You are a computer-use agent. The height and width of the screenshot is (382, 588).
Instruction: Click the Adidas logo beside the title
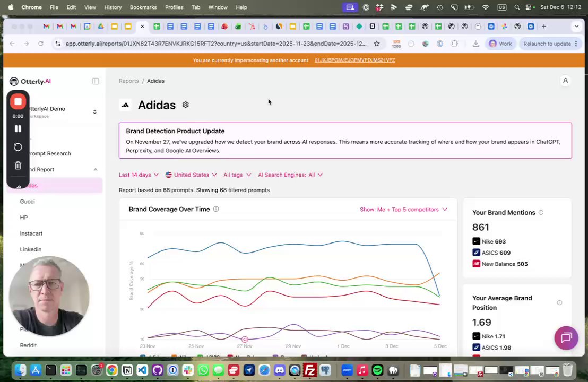(x=125, y=105)
